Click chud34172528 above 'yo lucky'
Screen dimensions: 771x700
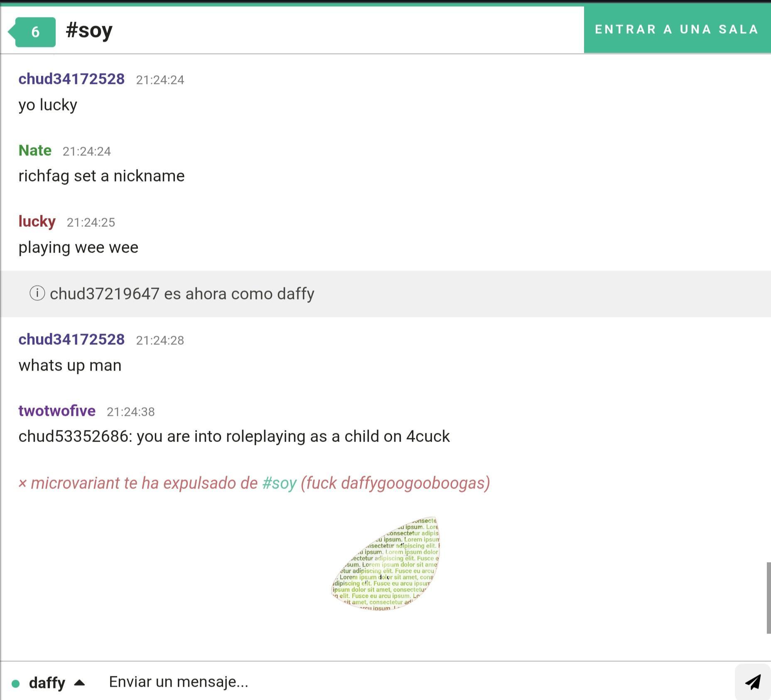[71, 79]
